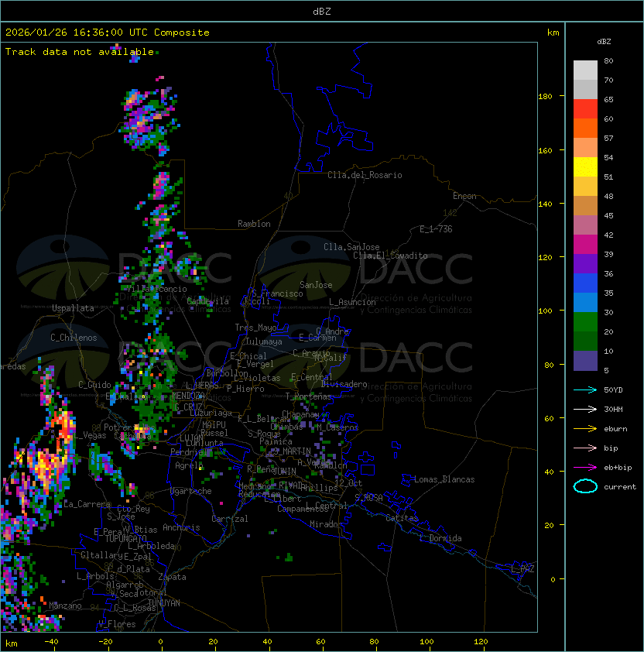Click the pink bip arrow in legend
644x652 pixels.
point(585,448)
